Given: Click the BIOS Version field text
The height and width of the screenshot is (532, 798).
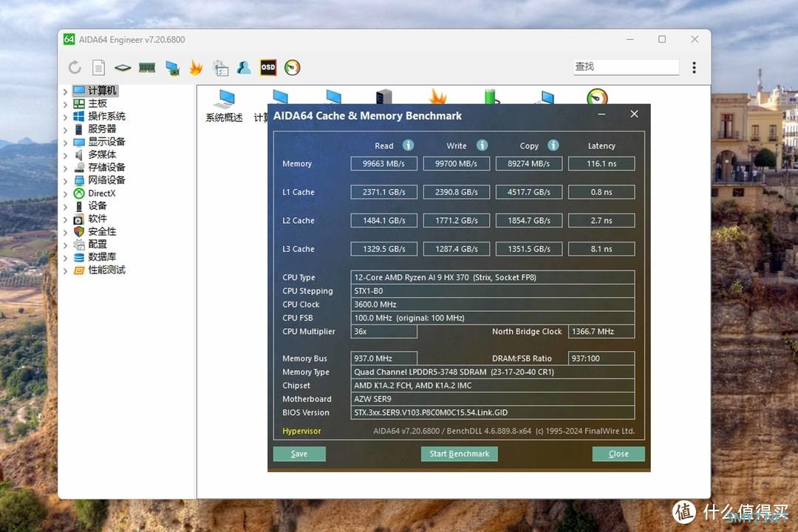Looking at the screenshot, I should 493,412.
